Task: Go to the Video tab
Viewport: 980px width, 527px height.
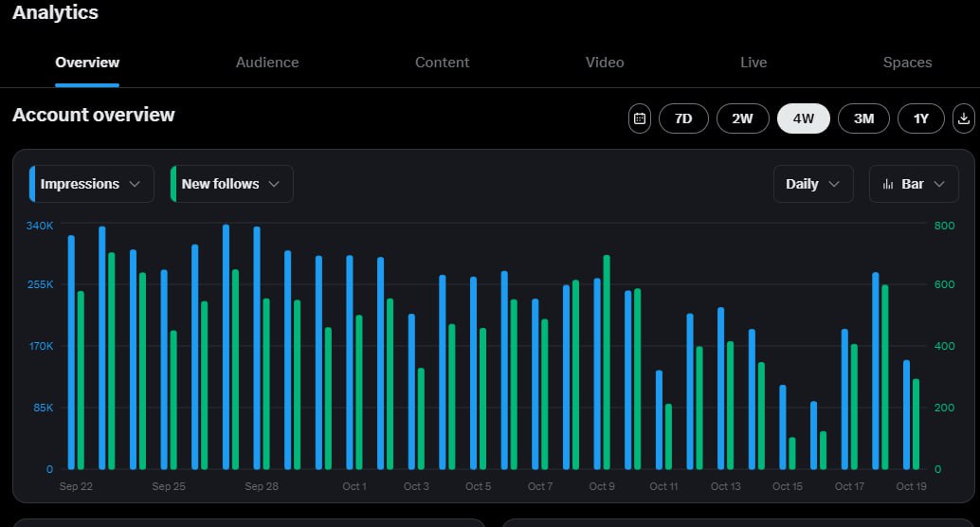Action: click(605, 63)
